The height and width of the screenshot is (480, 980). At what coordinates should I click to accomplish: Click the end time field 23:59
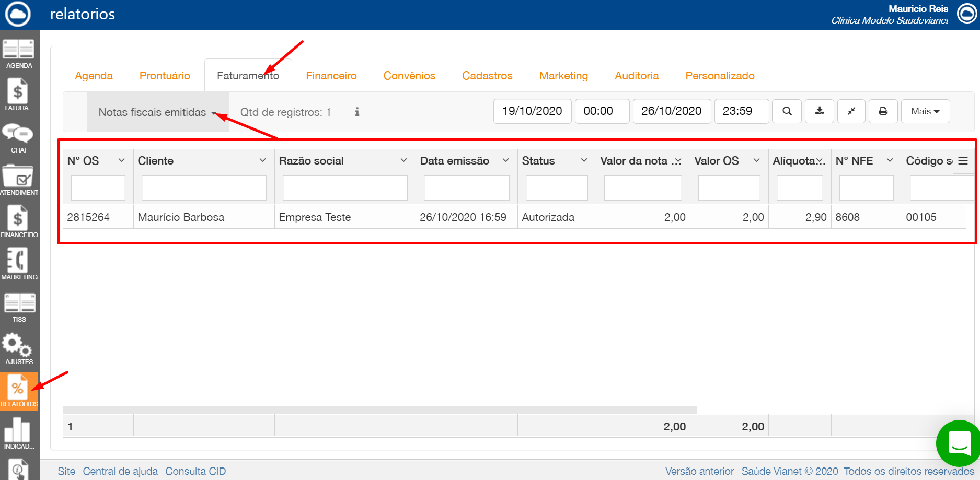click(742, 111)
